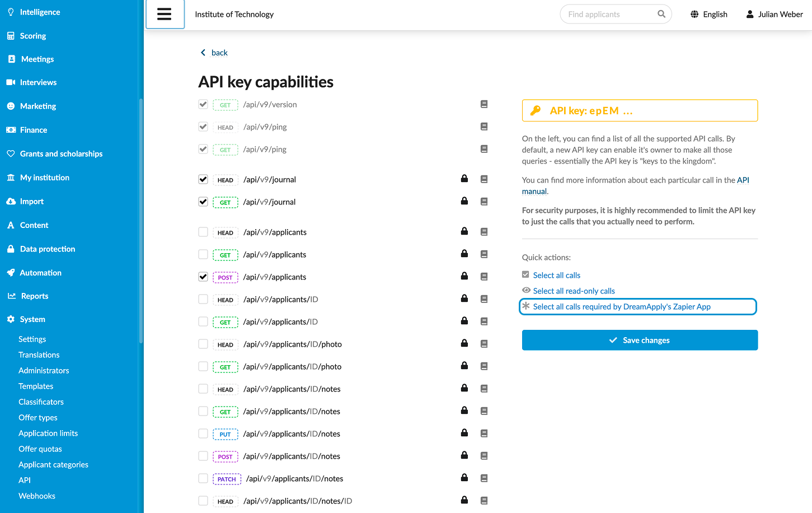Open documentation icon for GET /api/v9/journal

(x=484, y=202)
